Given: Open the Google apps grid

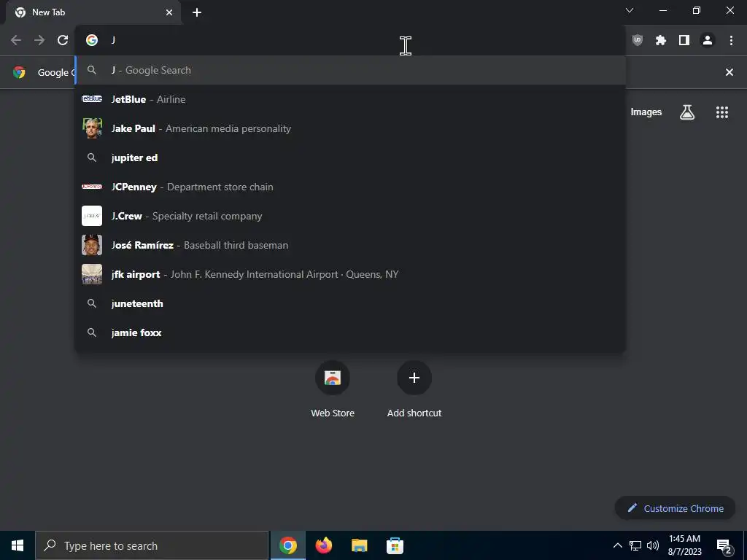Looking at the screenshot, I should (722, 112).
